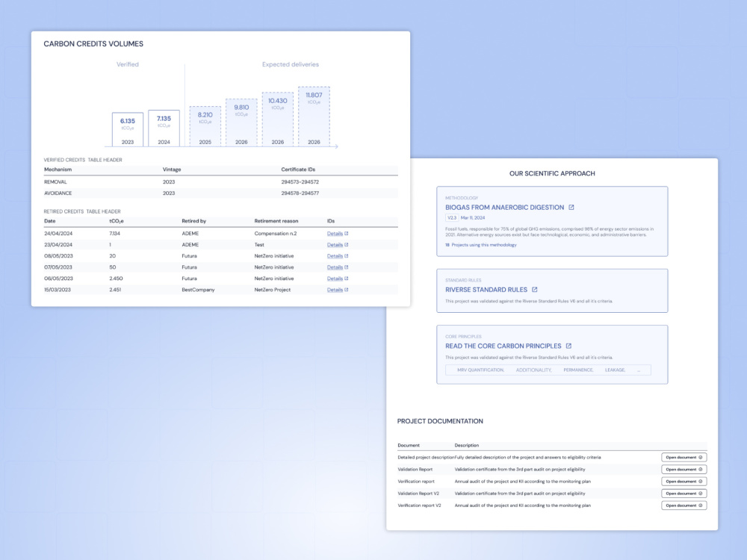Viewport: 747px width, 560px height.
Task: Open Details link for 23/04/2024 retirement
Action: pyautogui.click(x=338, y=245)
